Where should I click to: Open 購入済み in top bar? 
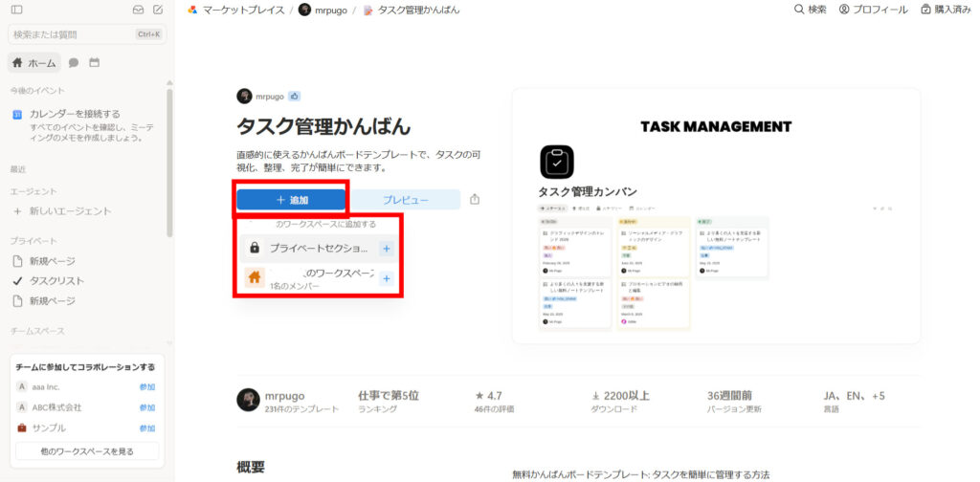946,10
